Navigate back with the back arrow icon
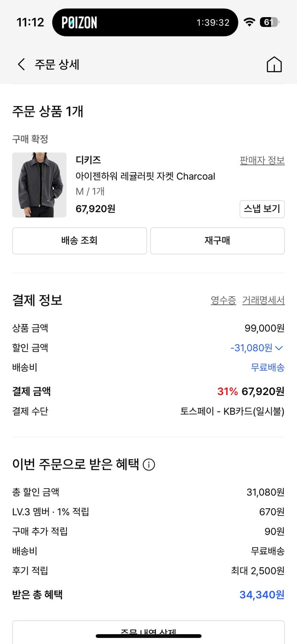Viewport: 297px width, 644px height. pyautogui.click(x=21, y=64)
